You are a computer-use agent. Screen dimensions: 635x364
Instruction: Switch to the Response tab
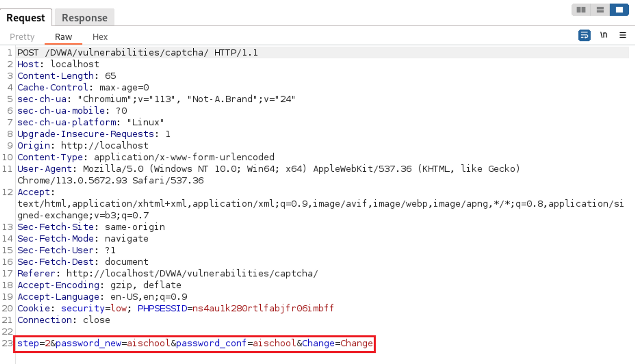point(84,18)
